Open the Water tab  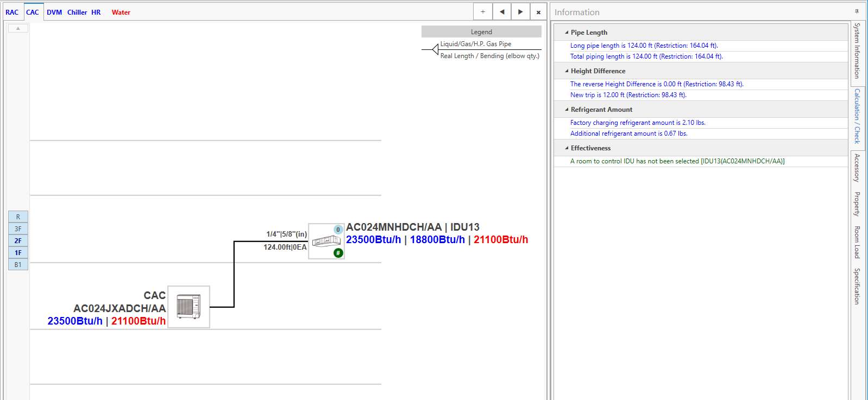[121, 12]
